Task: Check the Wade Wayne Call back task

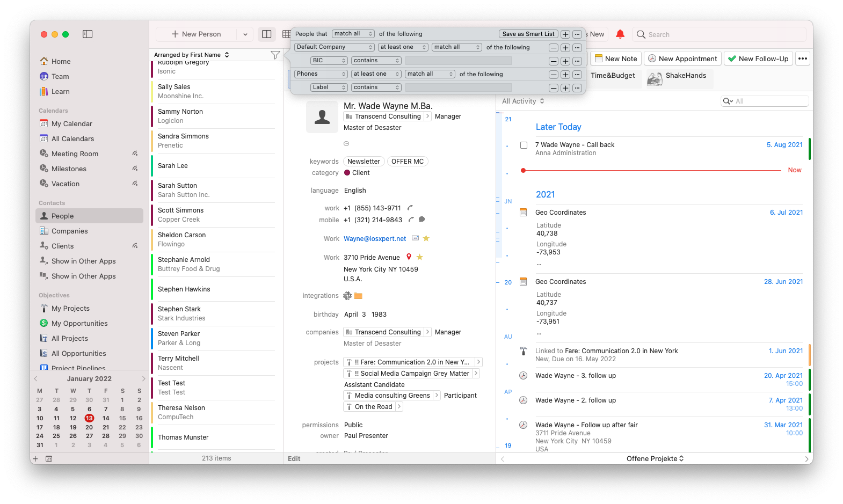Action: tap(524, 145)
